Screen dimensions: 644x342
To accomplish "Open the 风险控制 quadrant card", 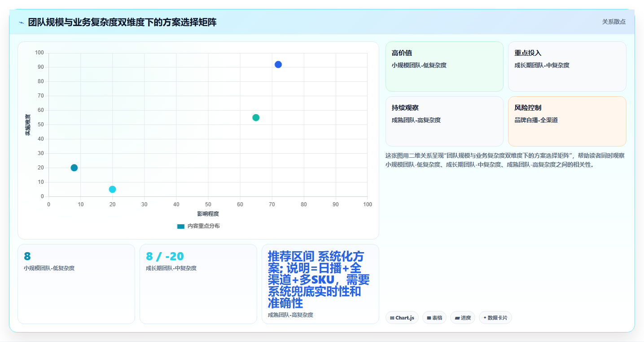I will 567,121.
